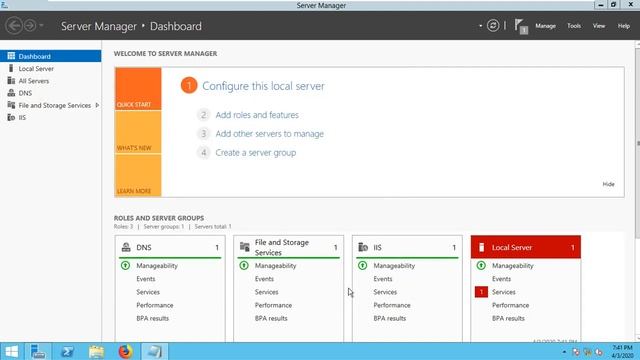Open Events in the DNS tile
The height and width of the screenshot is (360, 640).
click(x=146, y=279)
